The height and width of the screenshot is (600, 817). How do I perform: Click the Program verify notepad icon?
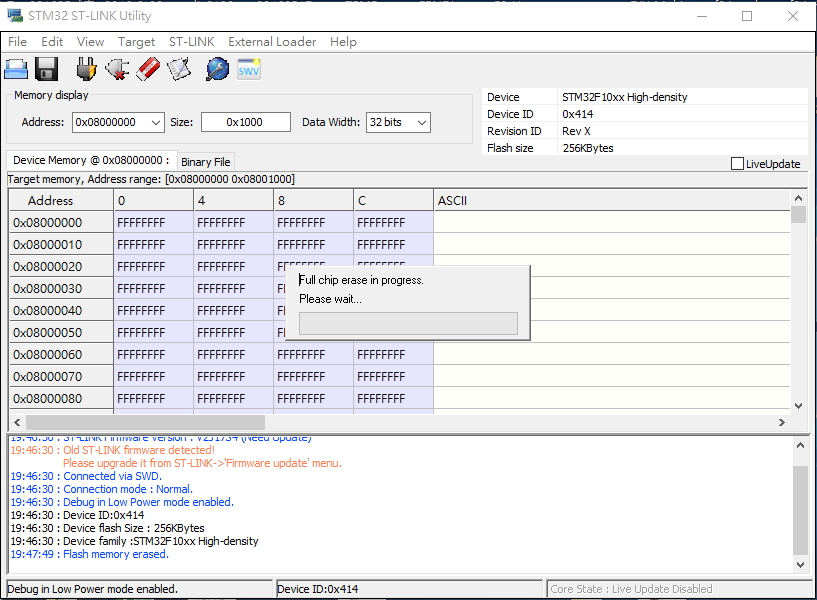pyautogui.click(x=179, y=69)
